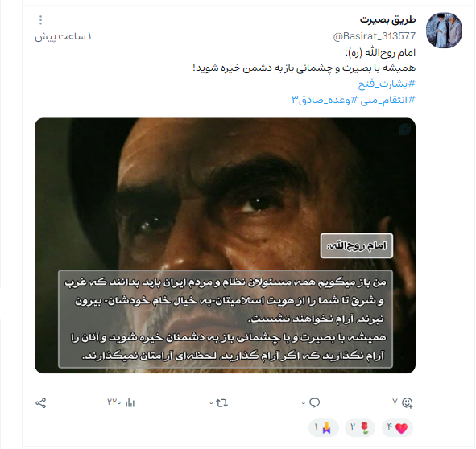The height and width of the screenshot is (449, 476).
Task: Toggle the red heart reaction pill
Action: 397,428
